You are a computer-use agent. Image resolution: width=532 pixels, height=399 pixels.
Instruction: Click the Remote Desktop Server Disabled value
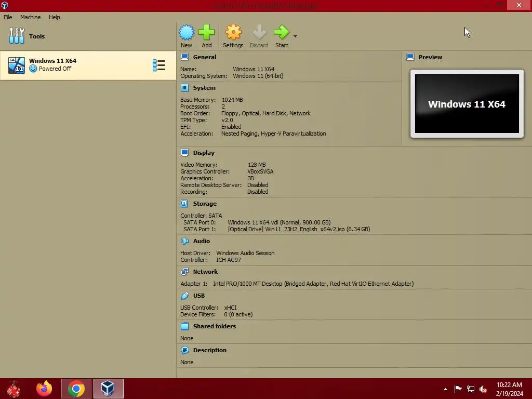(258, 185)
